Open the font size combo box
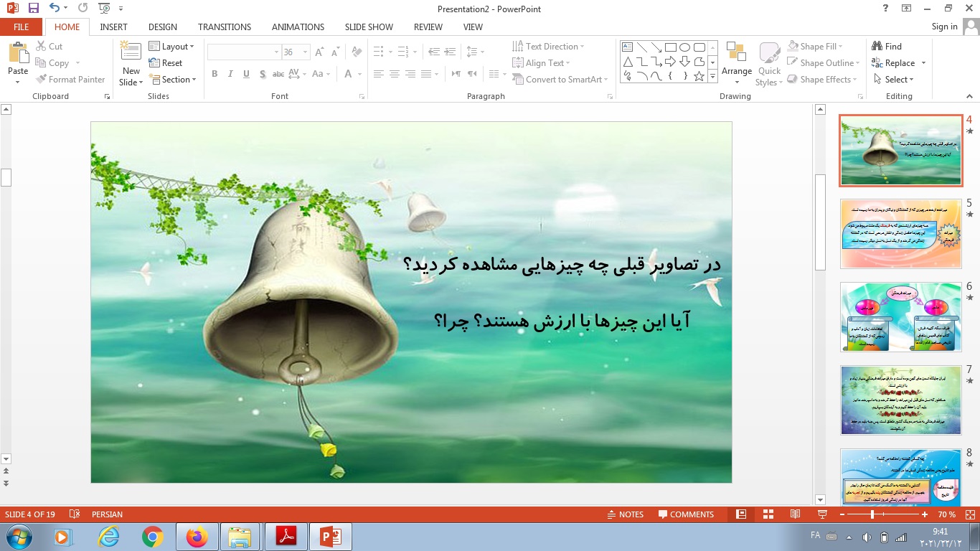The image size is (980, 551). 295,52
